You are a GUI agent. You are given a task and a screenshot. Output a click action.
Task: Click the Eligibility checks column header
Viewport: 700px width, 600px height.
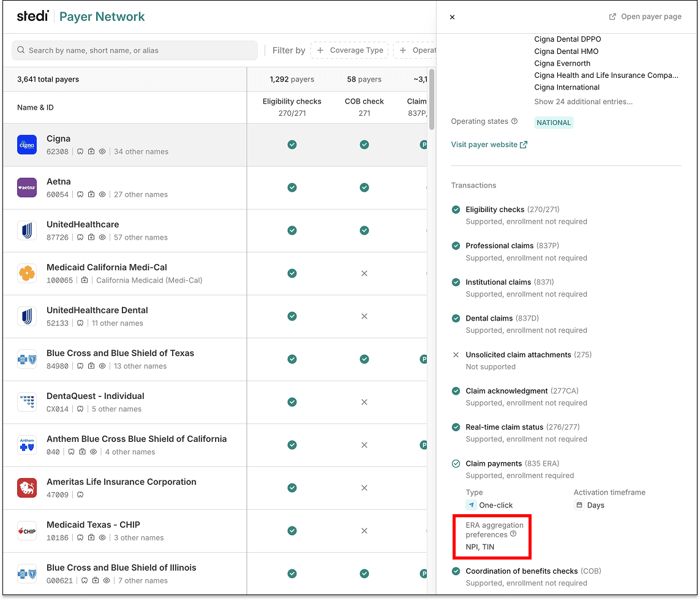pyautogui.click(x=292, y=107)
